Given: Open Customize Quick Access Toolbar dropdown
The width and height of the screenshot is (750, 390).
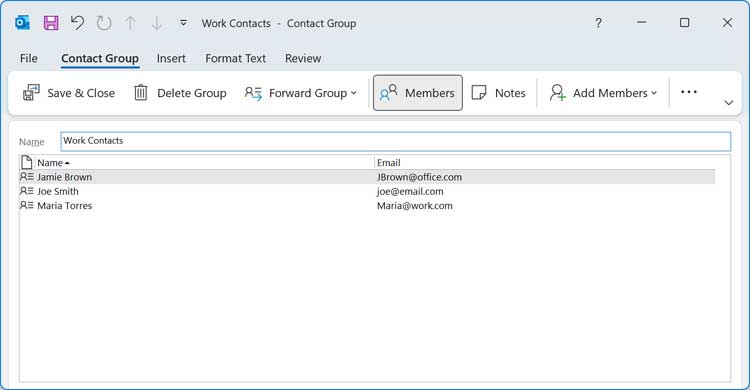Looking at the screenshot, I should 183,23.
